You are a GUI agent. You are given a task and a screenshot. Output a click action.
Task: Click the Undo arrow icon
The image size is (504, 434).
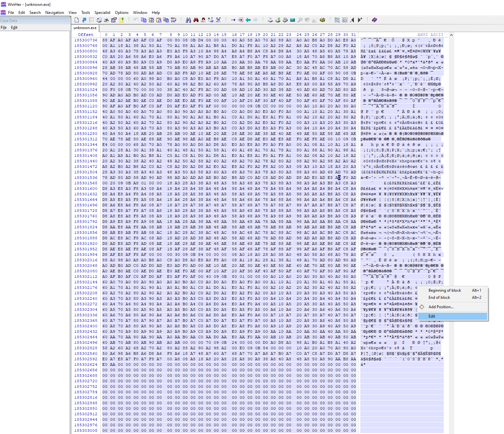coord(136,20)
